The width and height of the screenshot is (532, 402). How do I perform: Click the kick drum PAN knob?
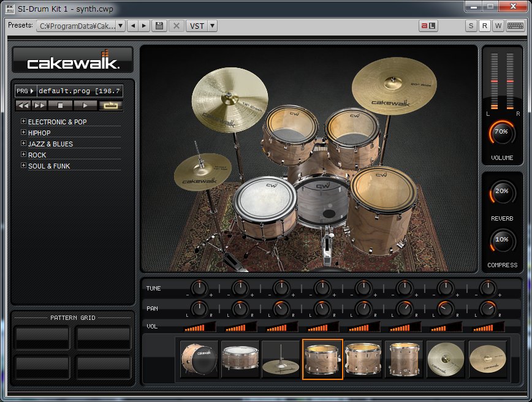[199, 309]
